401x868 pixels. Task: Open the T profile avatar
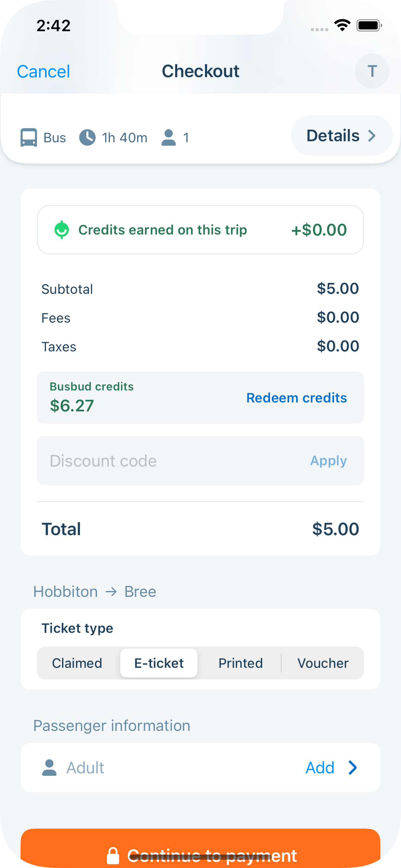pos(372,71)
